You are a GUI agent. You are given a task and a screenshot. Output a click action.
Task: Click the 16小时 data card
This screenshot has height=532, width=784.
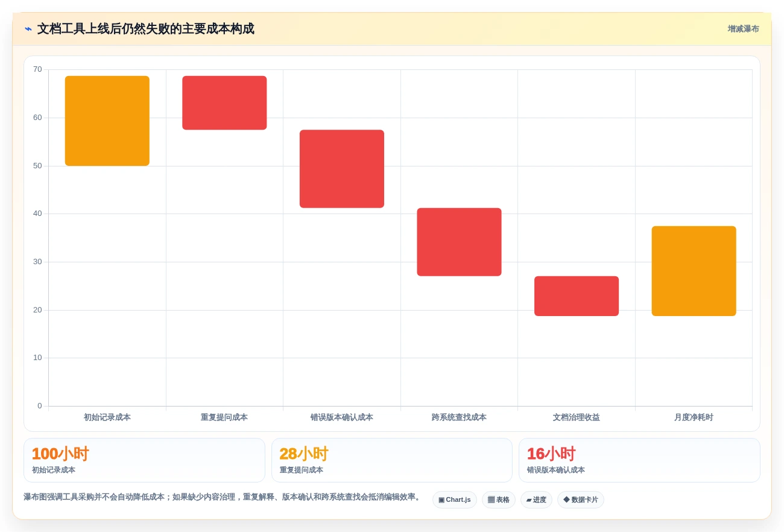[639, 460]
